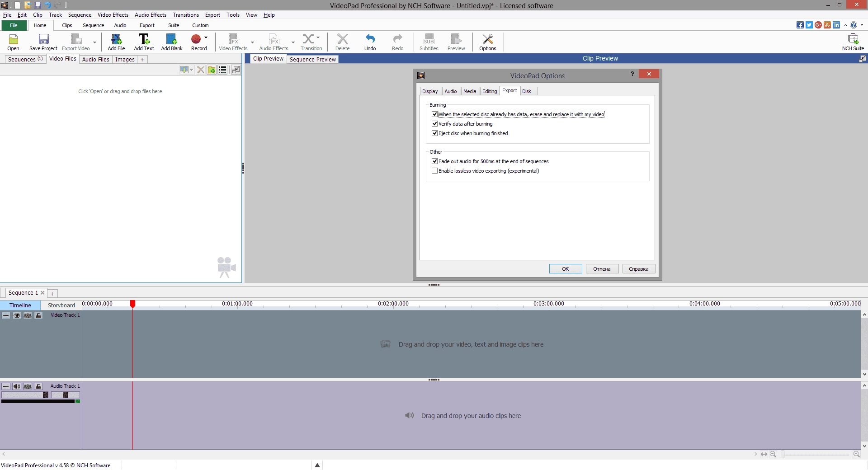868x470 pixels.
Task: Click the Save Project floppy icon
Action: pos(43,39)
